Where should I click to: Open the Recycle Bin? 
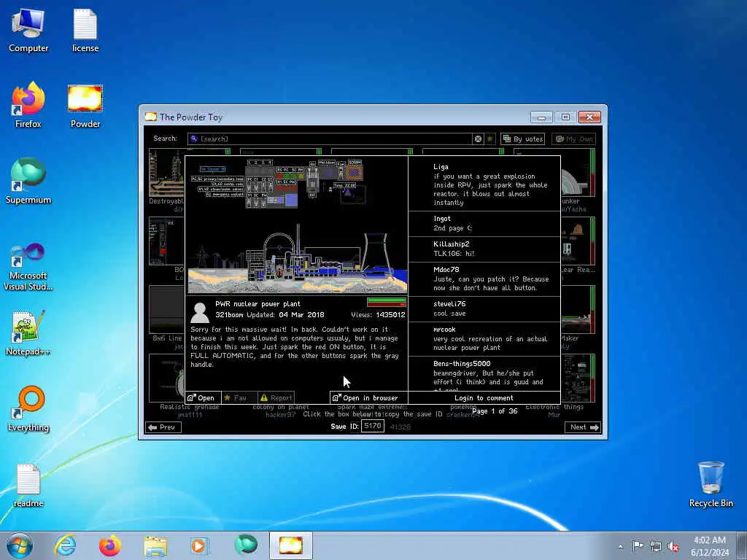[x=711, y=484]
